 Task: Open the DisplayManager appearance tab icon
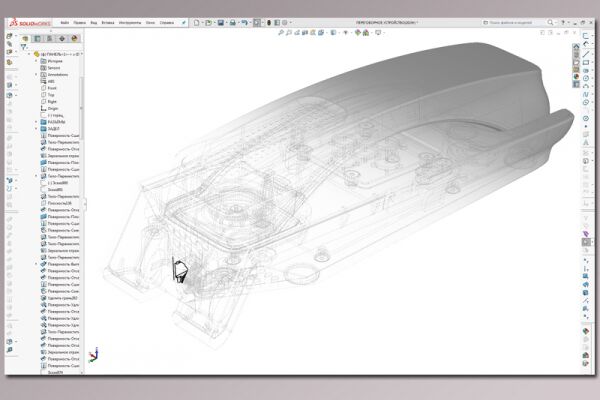pyautogui.click(x=74, y=39)
